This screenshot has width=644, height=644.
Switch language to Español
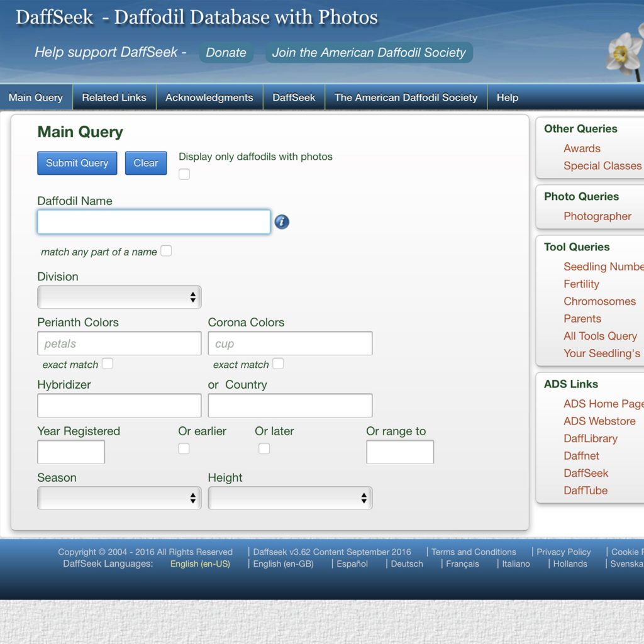point(352,564)
